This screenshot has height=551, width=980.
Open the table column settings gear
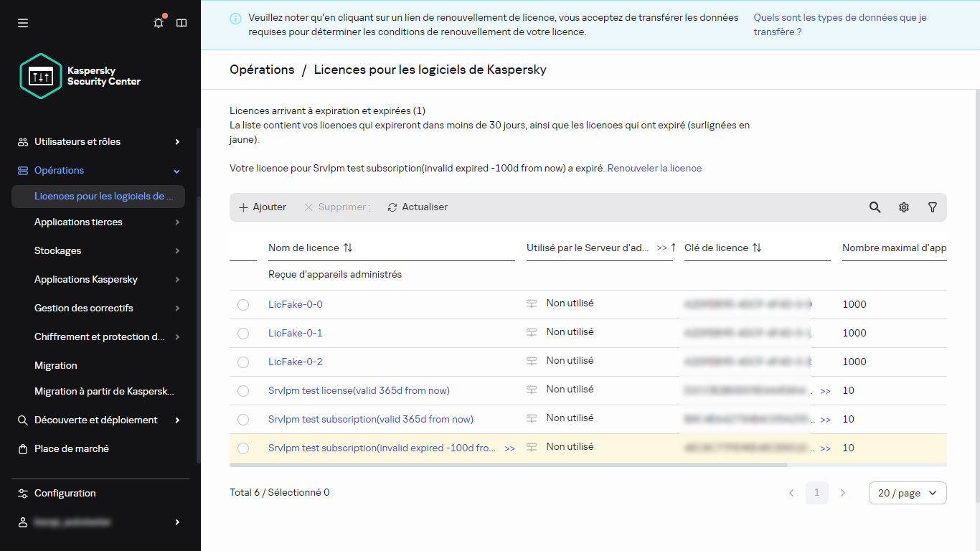click(x=903, y=207)
